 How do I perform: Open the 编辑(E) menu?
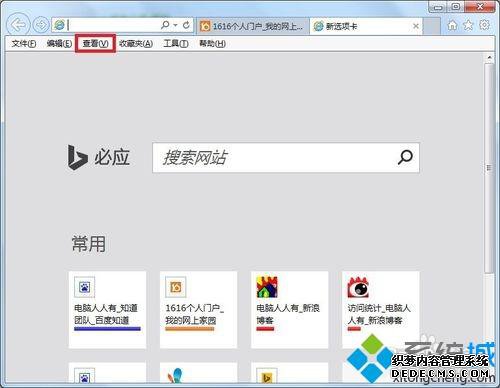59,44
